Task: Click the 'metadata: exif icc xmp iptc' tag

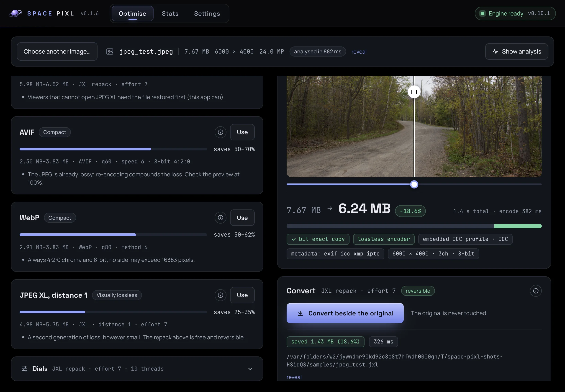Action: click(335, 254)
